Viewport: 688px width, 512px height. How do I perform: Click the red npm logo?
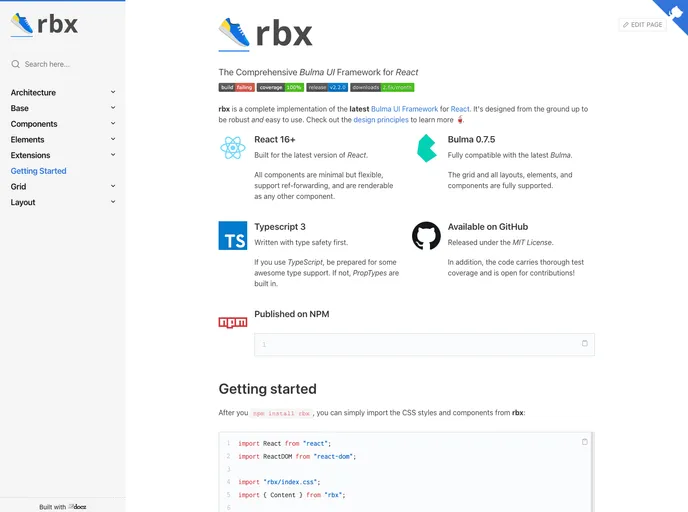coord(233,322)
